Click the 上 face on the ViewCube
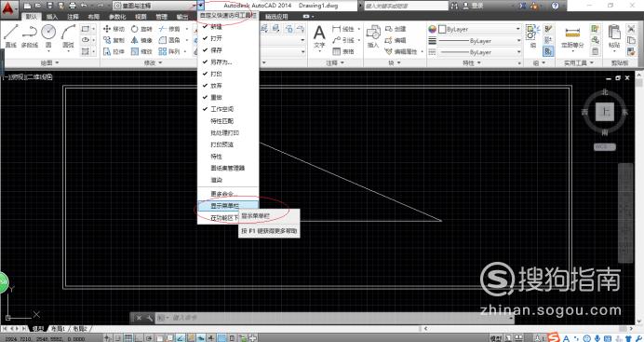Image resolution: width=644 pixels, height=342 pixels. 605,112
